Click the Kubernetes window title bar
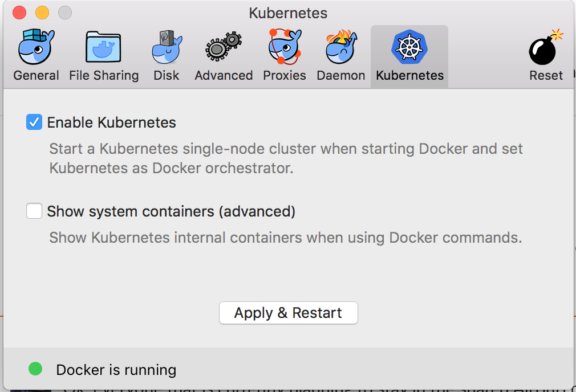 point(288,13)
